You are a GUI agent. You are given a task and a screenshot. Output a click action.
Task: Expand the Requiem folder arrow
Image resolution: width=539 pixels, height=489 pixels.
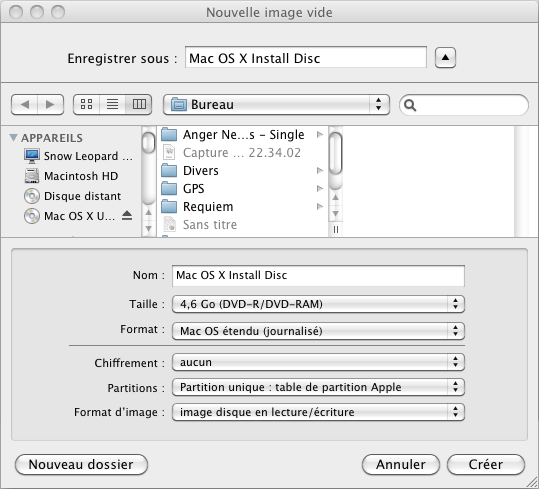(320, 207)
